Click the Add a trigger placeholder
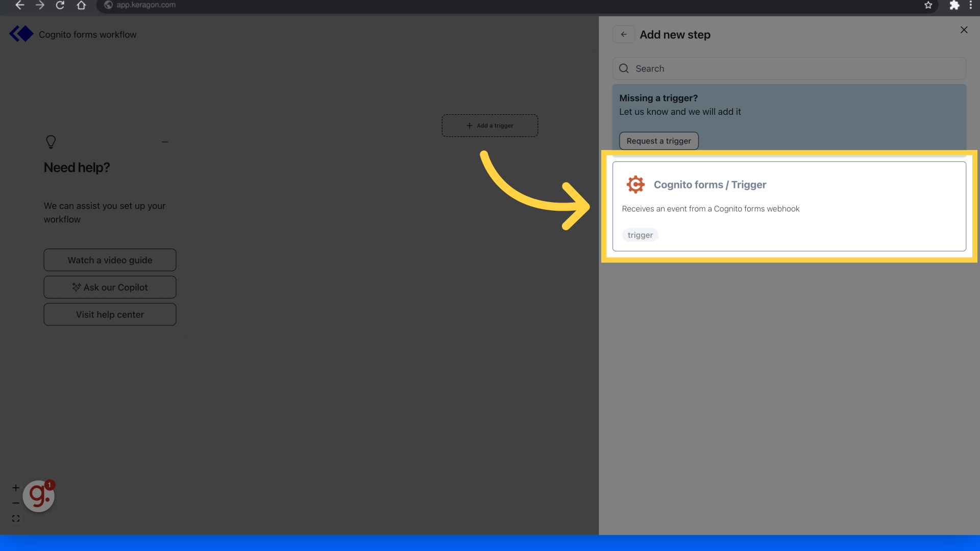 click(489, 125)
